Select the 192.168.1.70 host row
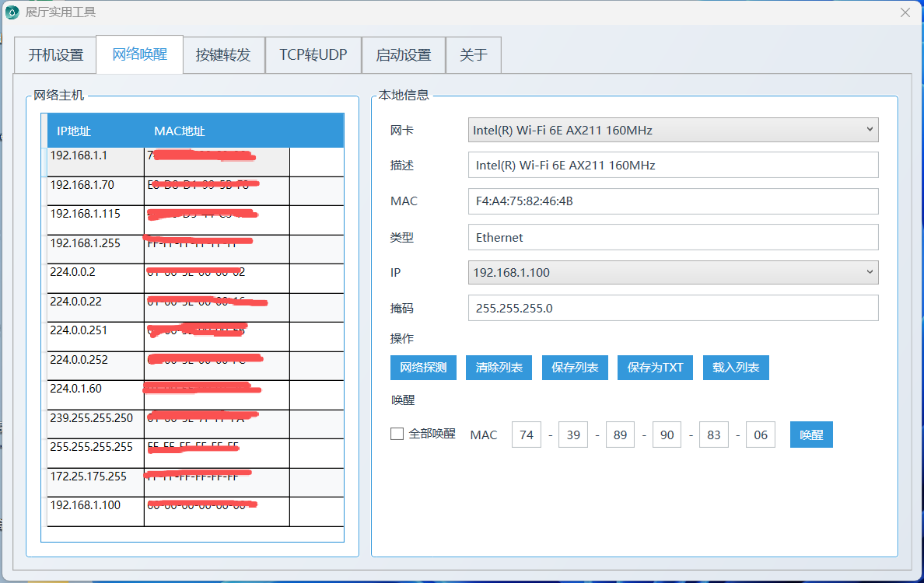924x583 pixels. coord(95,186)
